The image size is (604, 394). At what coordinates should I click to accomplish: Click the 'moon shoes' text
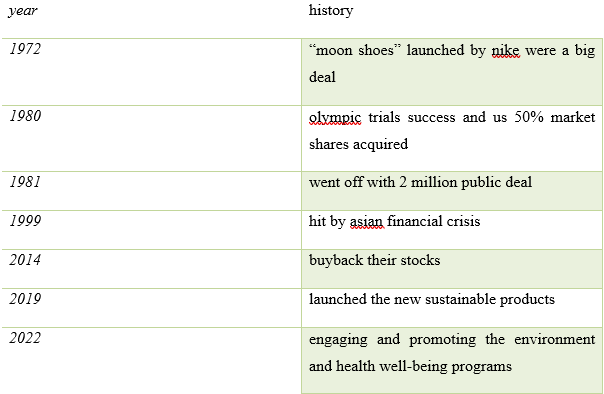click(354, 50)
